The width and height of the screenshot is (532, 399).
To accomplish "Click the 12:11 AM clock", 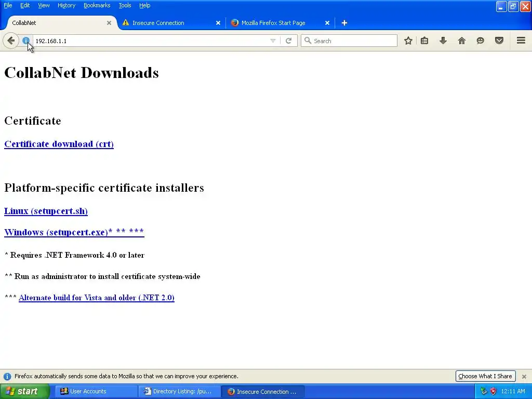I will (x=513, y=391).
